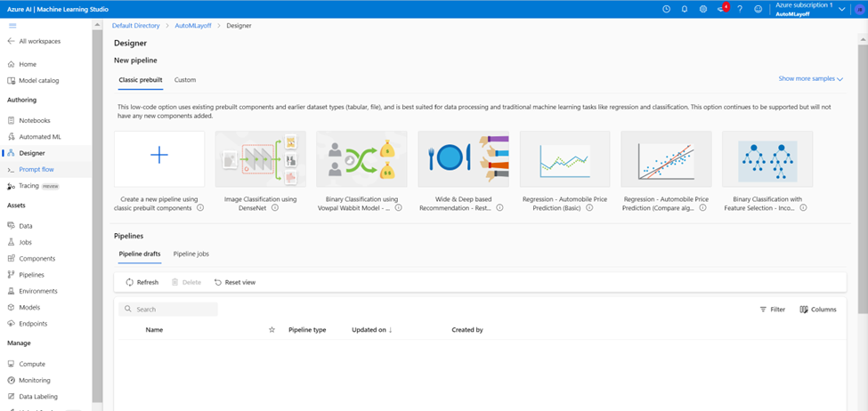This screenshot has height=411, width=868.
Task: Open the Models cube icon
Action: 11,308
